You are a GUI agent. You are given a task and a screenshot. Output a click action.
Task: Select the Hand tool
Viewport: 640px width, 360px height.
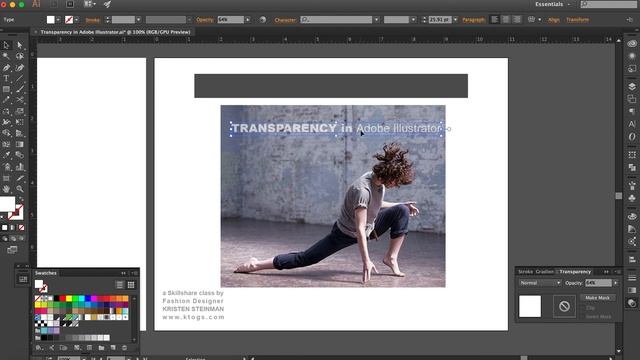(x=6, y=189)
